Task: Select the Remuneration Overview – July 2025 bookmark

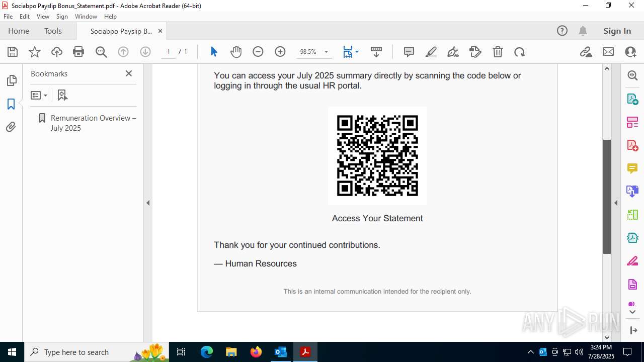Action: [93, 123]
